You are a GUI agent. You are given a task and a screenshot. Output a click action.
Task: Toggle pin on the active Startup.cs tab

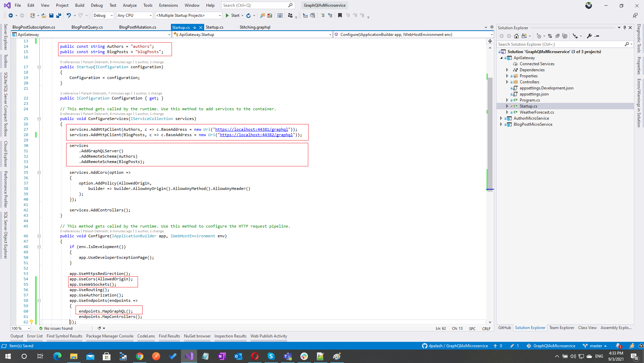[195, 28]
